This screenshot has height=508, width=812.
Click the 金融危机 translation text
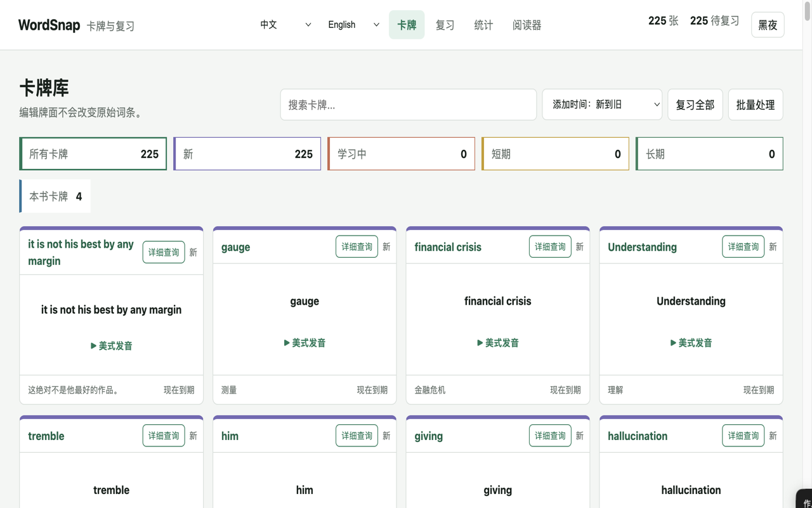[430, 390]
